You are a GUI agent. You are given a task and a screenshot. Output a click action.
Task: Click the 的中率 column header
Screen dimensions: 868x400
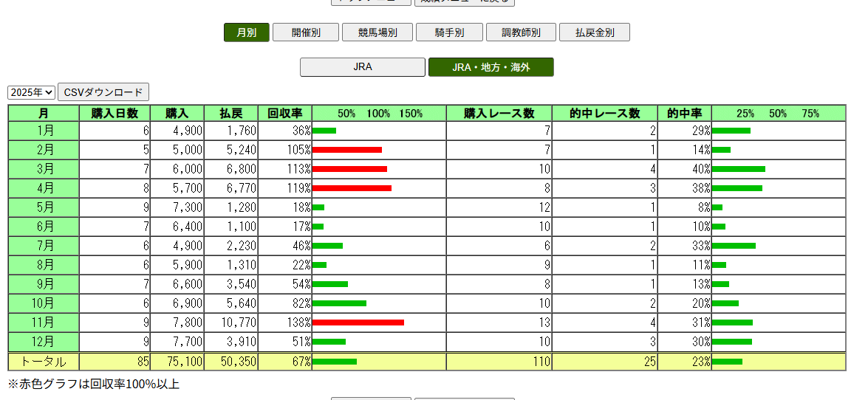tap(684, 113)
